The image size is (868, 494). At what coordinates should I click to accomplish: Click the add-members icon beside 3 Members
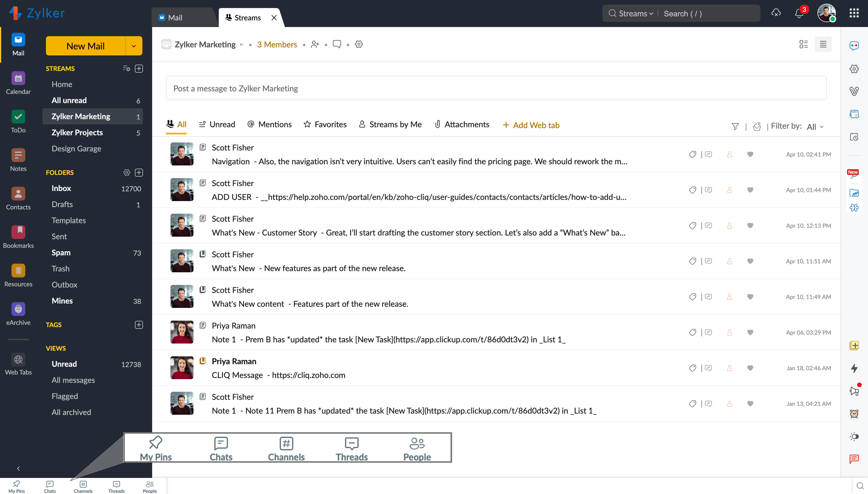point(315,45)
